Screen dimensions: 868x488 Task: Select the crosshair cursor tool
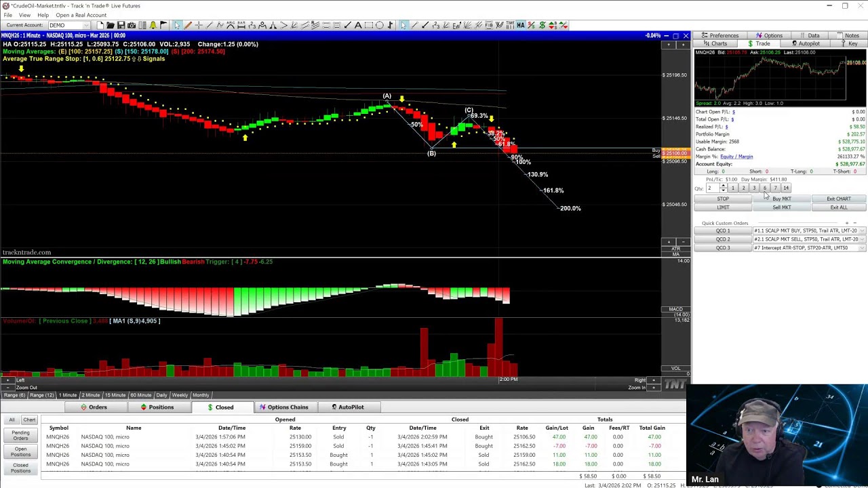click(x=199, y=25)
